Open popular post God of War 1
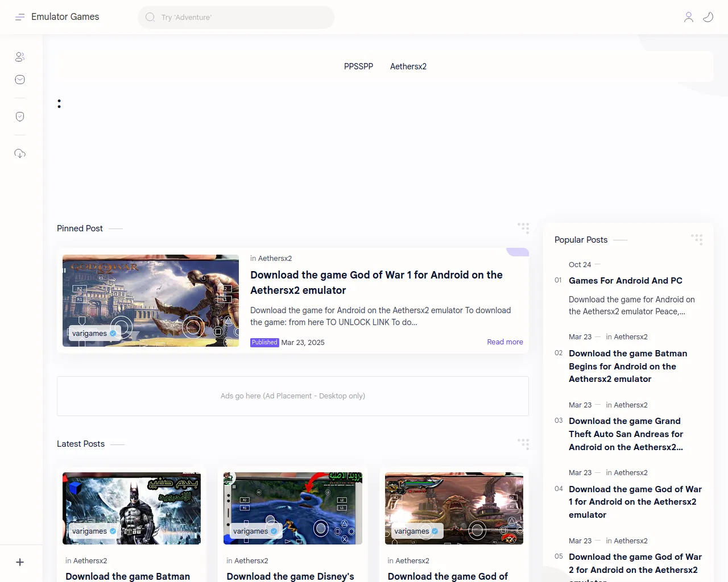Viewport: 728px width, 582px height. click(x=635, y=502)
